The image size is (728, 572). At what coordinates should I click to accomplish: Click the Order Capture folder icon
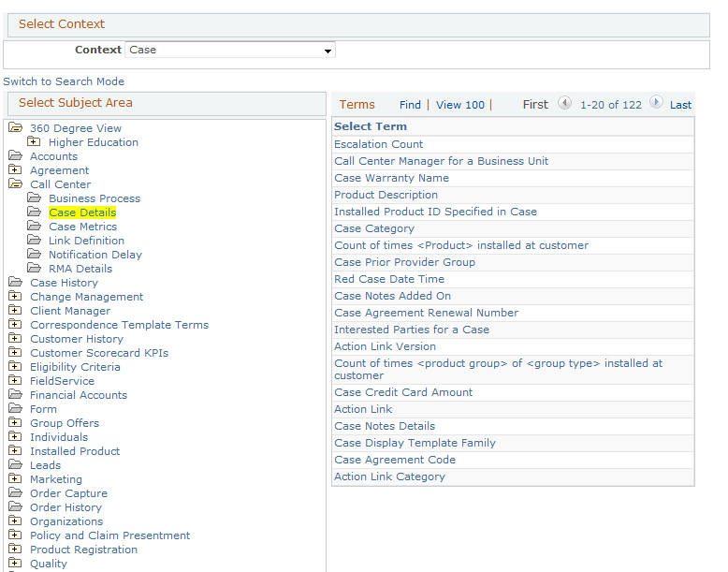[15, 492]
